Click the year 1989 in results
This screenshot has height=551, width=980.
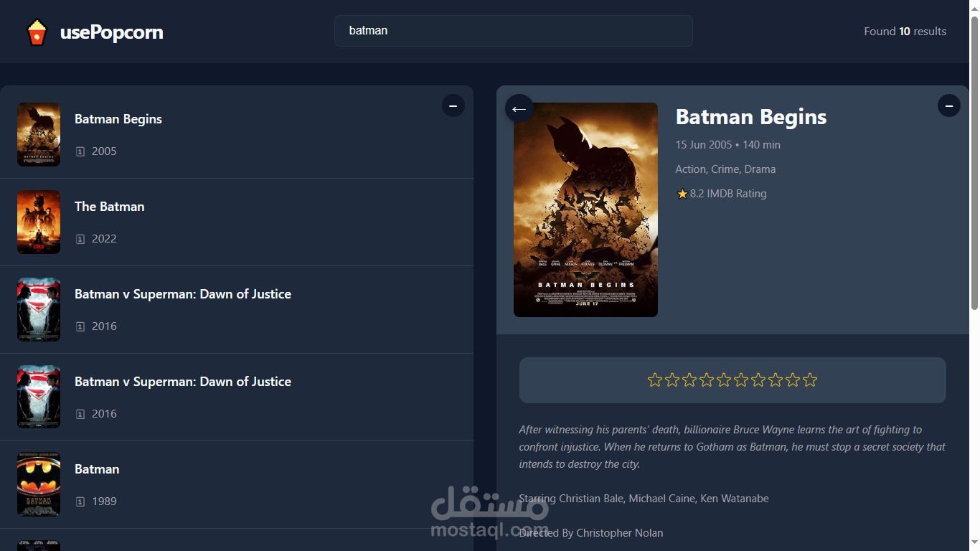pos(104,501)
